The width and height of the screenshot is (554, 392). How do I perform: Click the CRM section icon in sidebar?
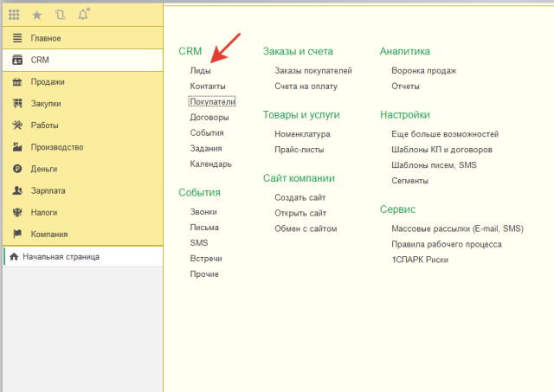(x=17, y=60)
